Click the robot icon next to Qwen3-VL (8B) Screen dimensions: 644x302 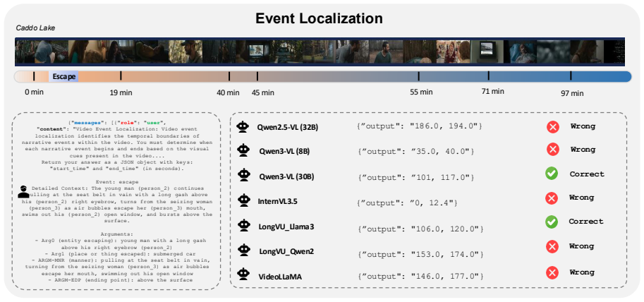pyautogui.click(x=244, y=151)
